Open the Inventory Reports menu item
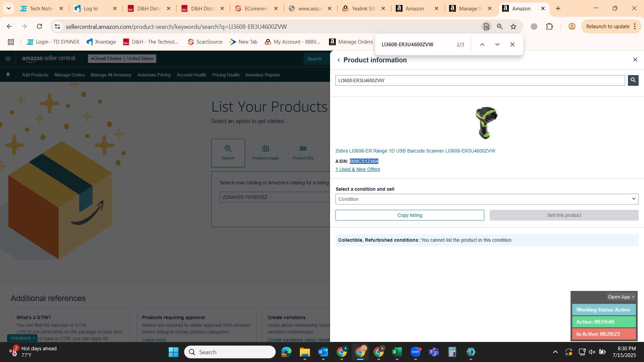The image size is (644, 362). click(263, 75)
